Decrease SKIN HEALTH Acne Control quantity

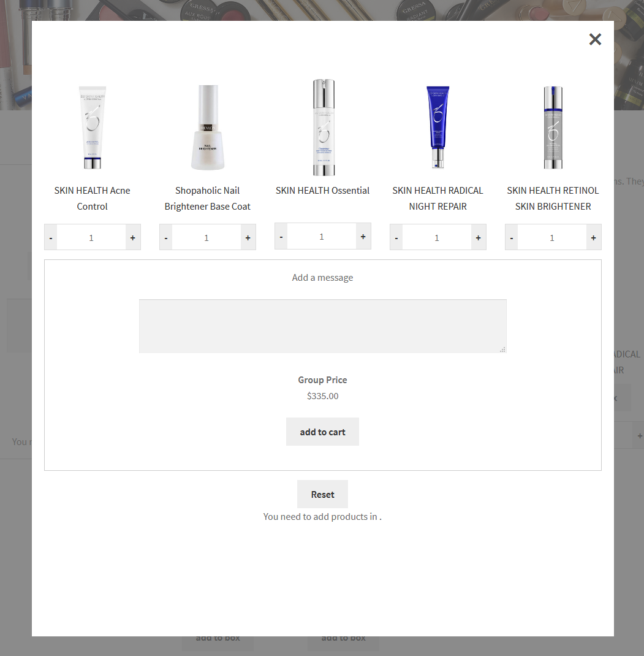(x=51, y=237)
